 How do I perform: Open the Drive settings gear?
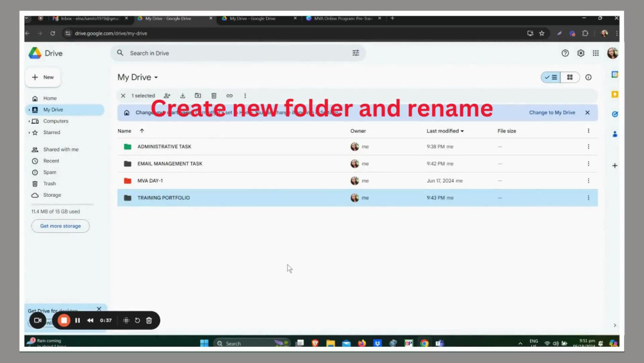point(581,53)
